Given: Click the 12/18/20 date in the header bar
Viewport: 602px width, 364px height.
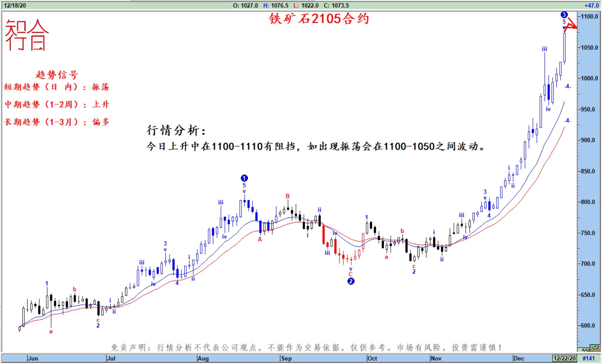Looking at the screenshot, I should pos(15,5).
